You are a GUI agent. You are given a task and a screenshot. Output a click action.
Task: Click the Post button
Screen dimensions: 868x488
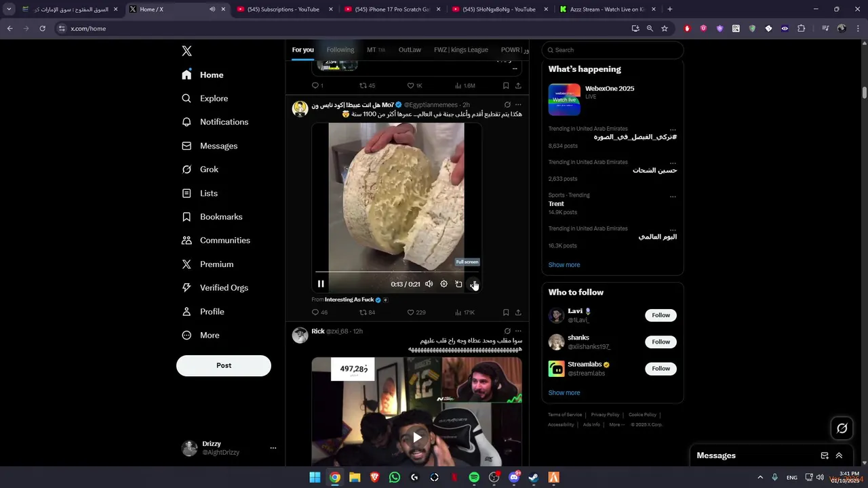click(224, 365)
